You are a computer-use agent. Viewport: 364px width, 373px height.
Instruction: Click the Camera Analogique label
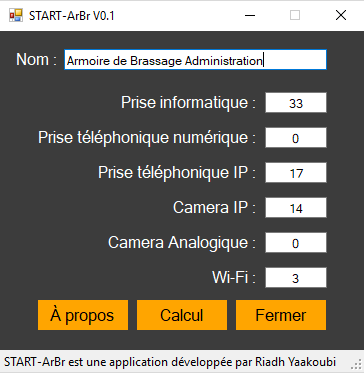[x=182, y=243]
